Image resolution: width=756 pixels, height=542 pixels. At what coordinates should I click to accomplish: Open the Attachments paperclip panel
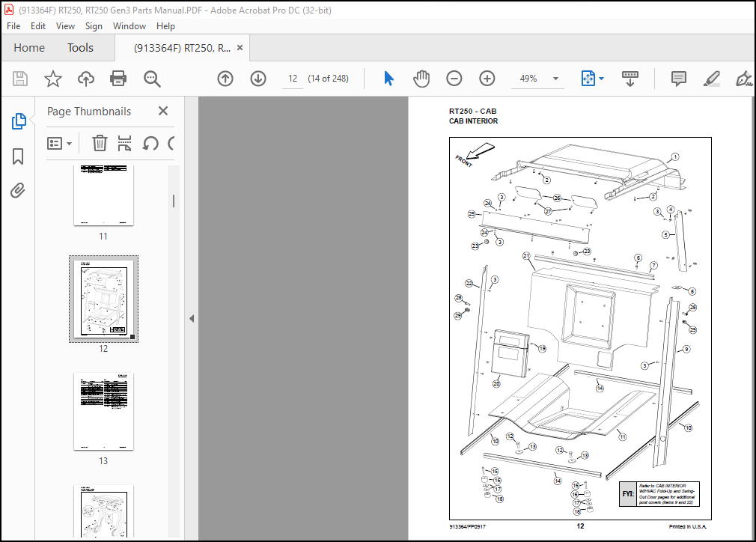tap(18, 190)
